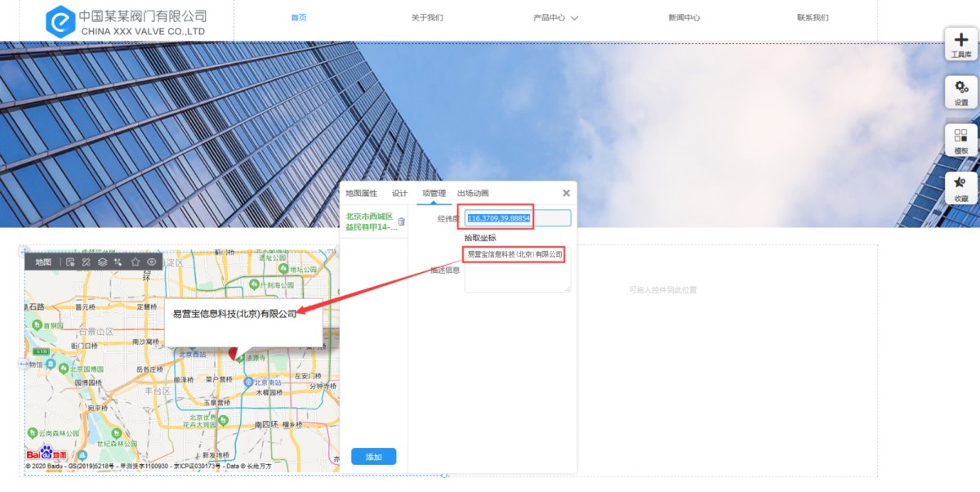Toggle map visibility with eye icon

point(152,262)
